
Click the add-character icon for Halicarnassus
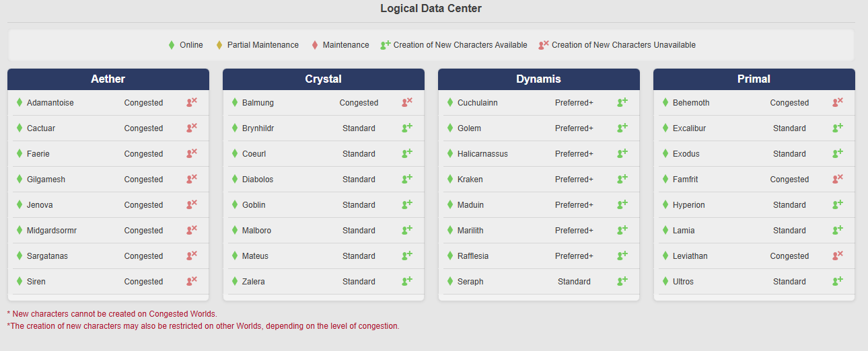point(622,153)
